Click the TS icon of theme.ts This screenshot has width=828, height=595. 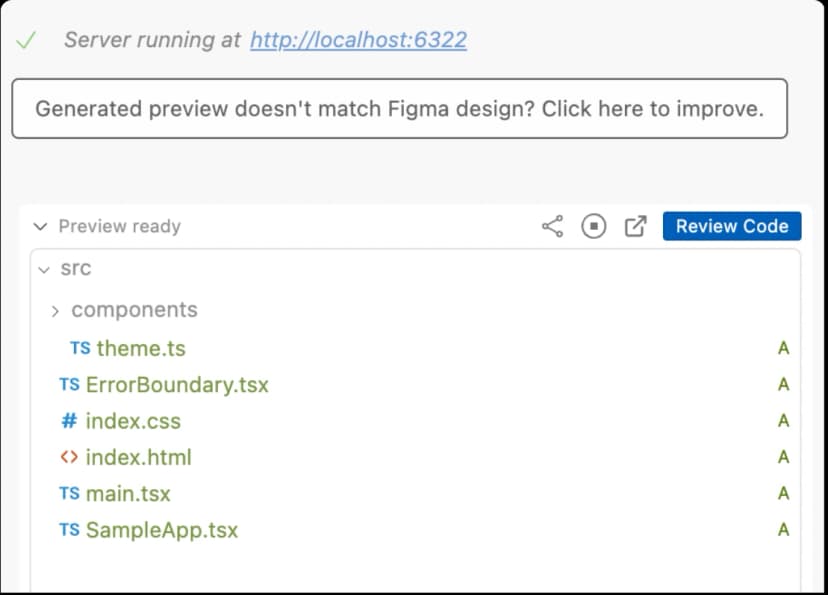pyautogui.click(x=80, y=348)
